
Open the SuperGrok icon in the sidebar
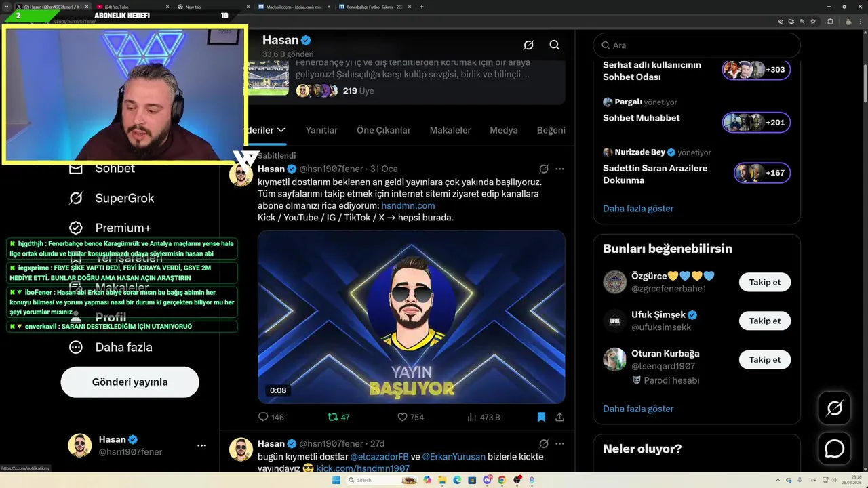[x=76, y=199]
